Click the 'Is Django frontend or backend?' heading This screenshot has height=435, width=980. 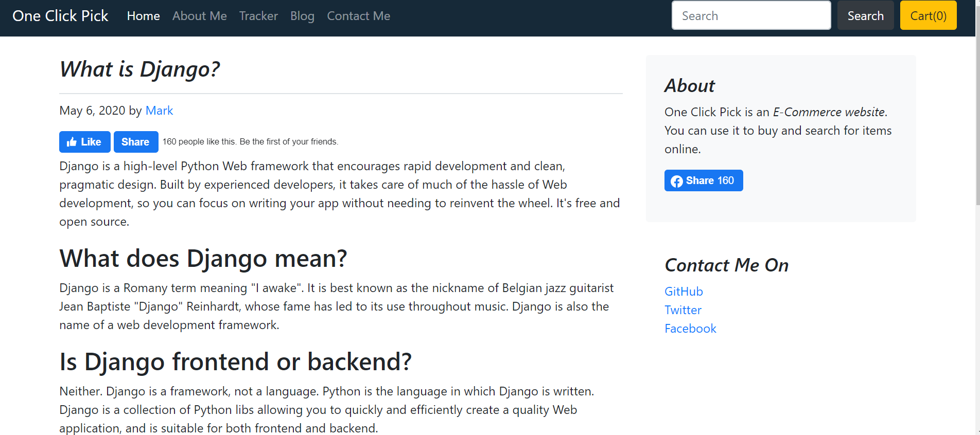(236, 361)
